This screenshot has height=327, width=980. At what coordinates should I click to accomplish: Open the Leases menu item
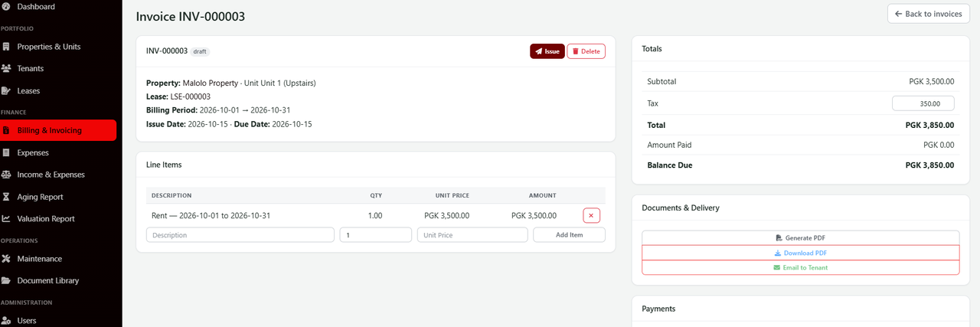click(58, 91)
